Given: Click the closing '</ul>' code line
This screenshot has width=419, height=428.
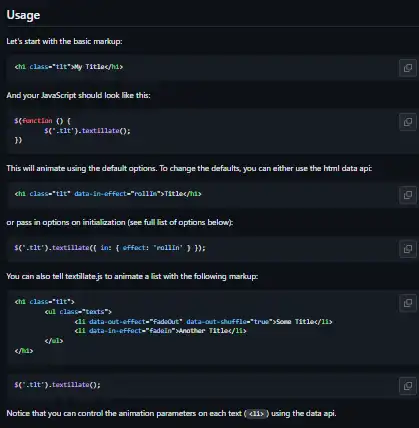Looking at the screenshot, I should pyautogui.click(x=54, y=341).
